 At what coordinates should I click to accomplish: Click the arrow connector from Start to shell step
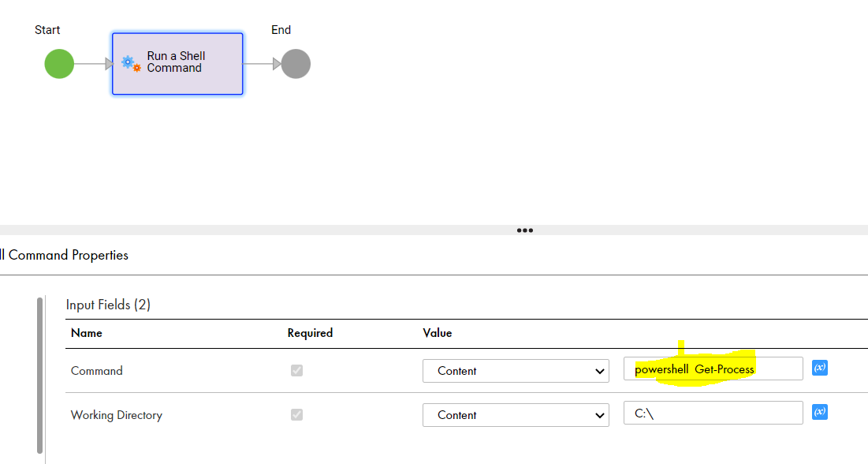[94, 64]
